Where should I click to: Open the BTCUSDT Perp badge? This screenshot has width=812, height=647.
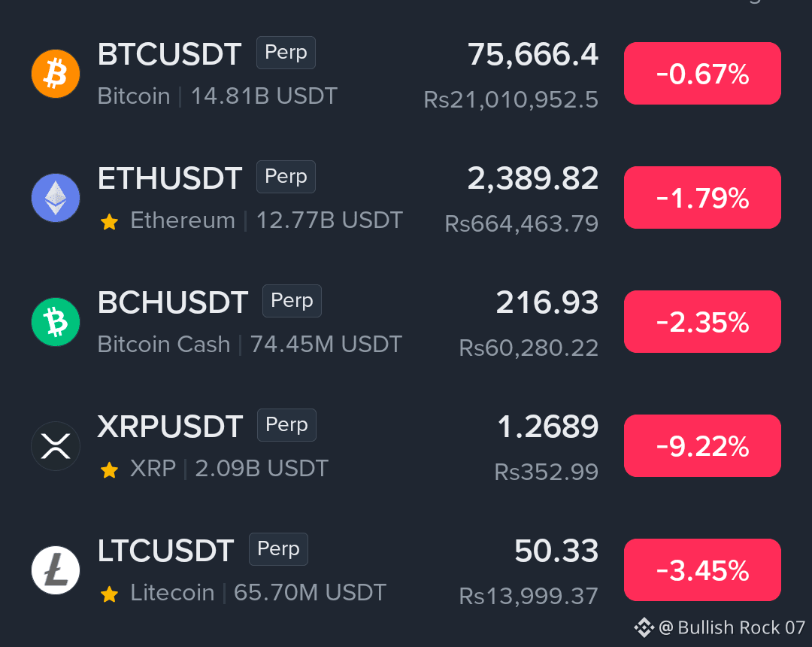(x=286, y=53)
